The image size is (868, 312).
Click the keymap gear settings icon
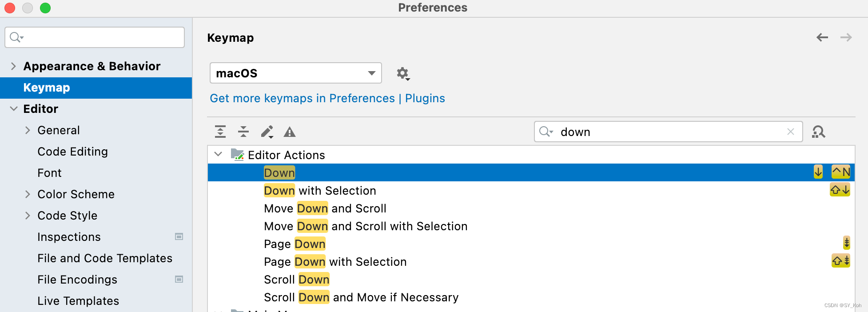[403, 73]
